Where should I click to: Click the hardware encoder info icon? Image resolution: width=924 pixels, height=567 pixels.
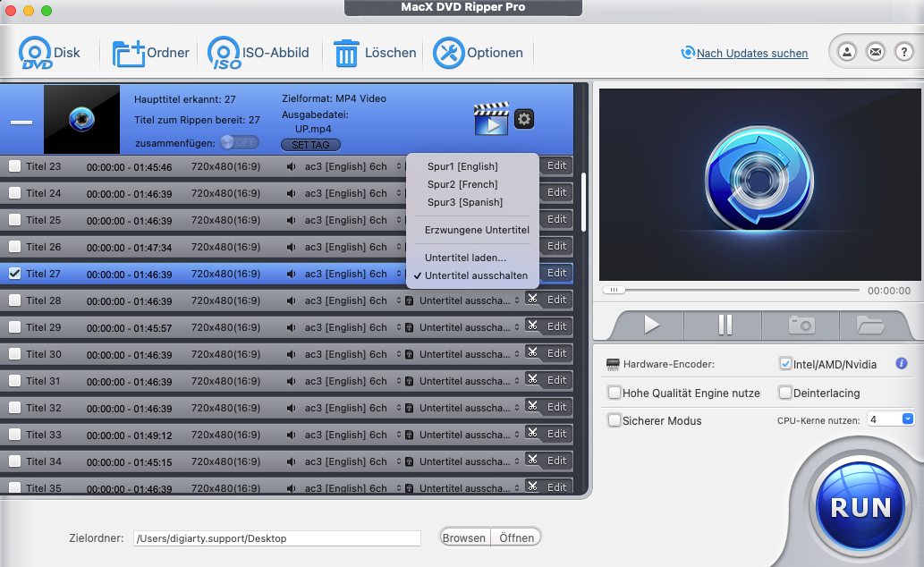click(902, 364)
